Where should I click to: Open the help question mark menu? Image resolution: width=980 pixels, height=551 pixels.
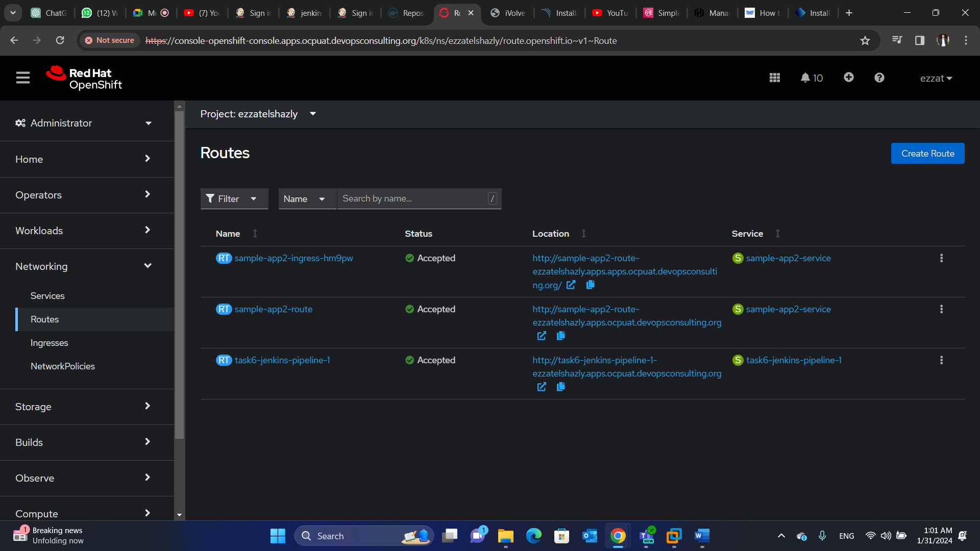click(879, 78)
